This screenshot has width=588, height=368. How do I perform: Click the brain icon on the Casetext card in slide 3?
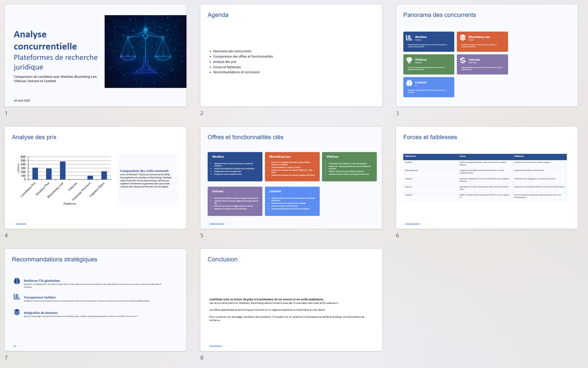(x=409, y=83)
